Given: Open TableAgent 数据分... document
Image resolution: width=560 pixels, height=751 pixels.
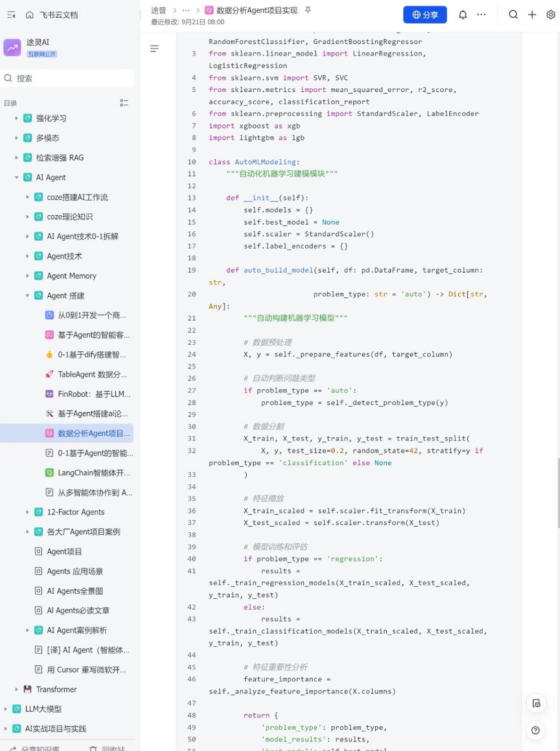Looking at the screenshot, I should (x=92, y=374).
